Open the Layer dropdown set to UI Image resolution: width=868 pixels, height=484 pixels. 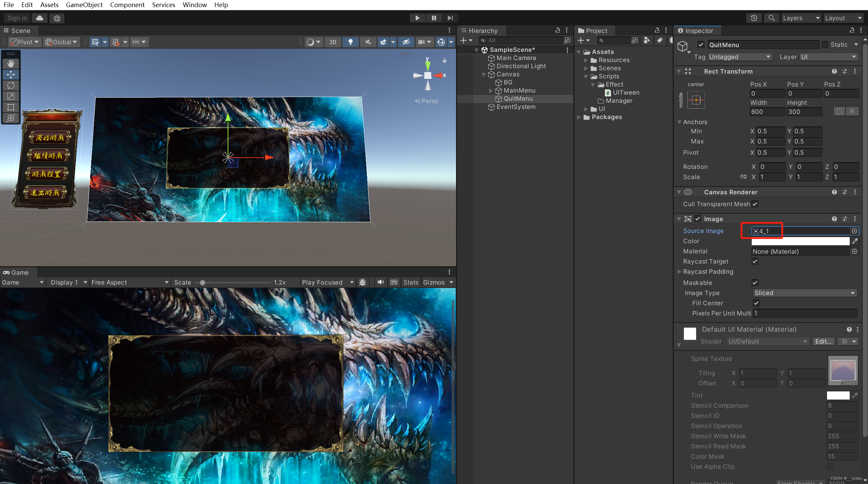[829, 57]
